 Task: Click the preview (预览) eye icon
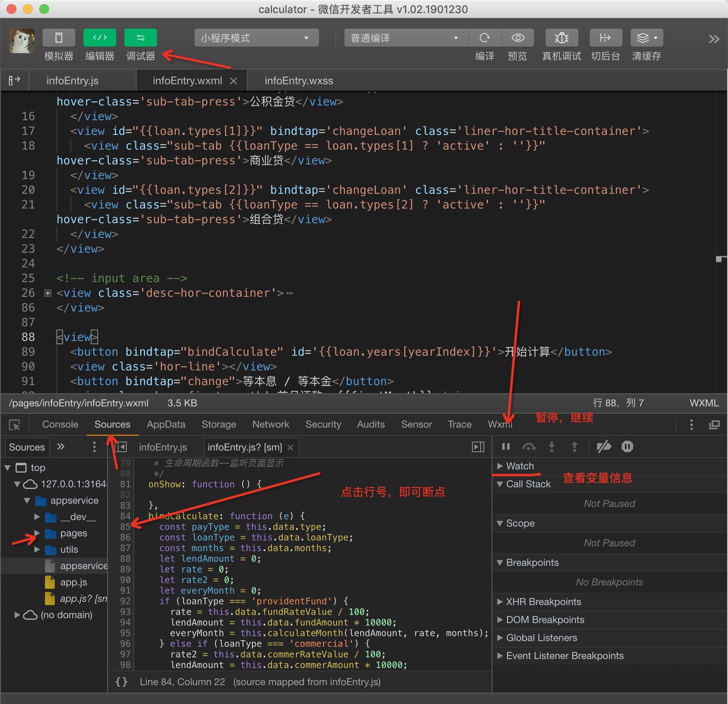click(518, 38)
